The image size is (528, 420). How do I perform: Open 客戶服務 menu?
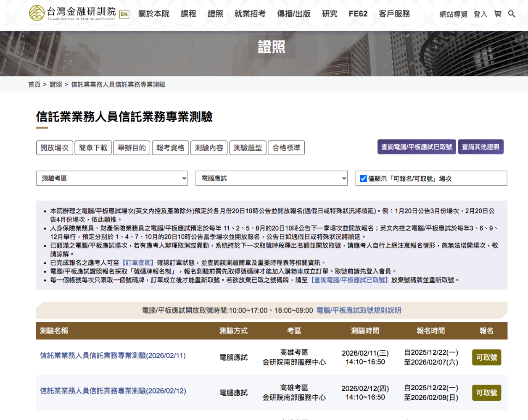point(394,14)
